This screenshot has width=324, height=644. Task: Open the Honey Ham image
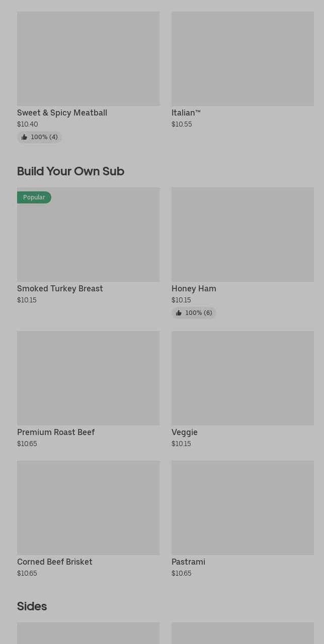click(242, 235)
